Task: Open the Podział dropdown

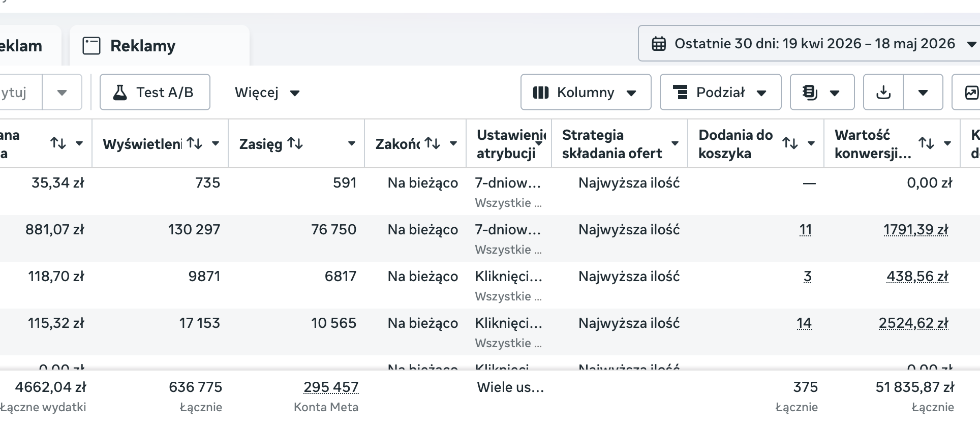Action: coord(720,92)
